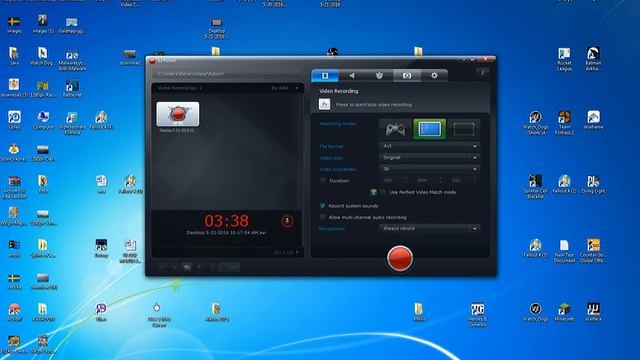Select the Splinter Cell Blacklist desktop icon
This screenshot has width=640, height=360.
(x=536, y=187)
